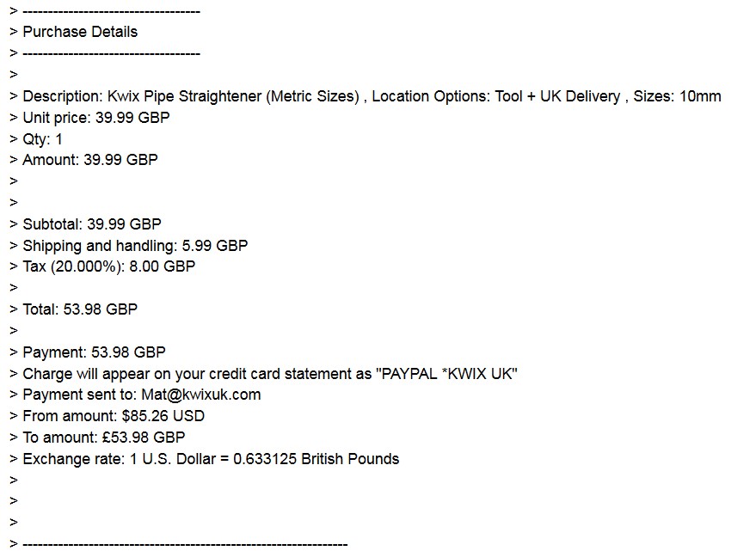Click the Total: 53.98 GBP line
This screenshot has width=756, height=557.
click(x=80, y=309)
